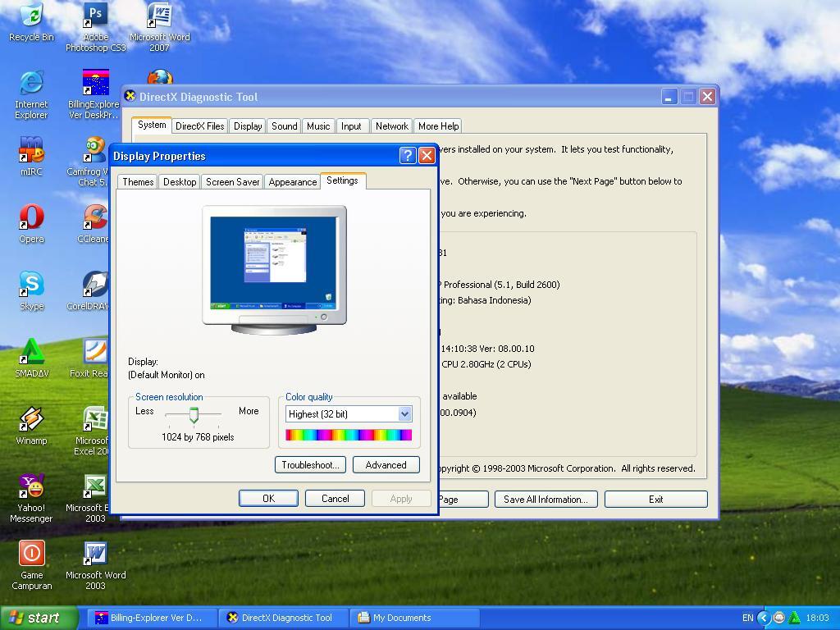This screenshot has height=630, width=840.
Task: Click the color quality spectrum bar
Action: click(x=349, y=435)
